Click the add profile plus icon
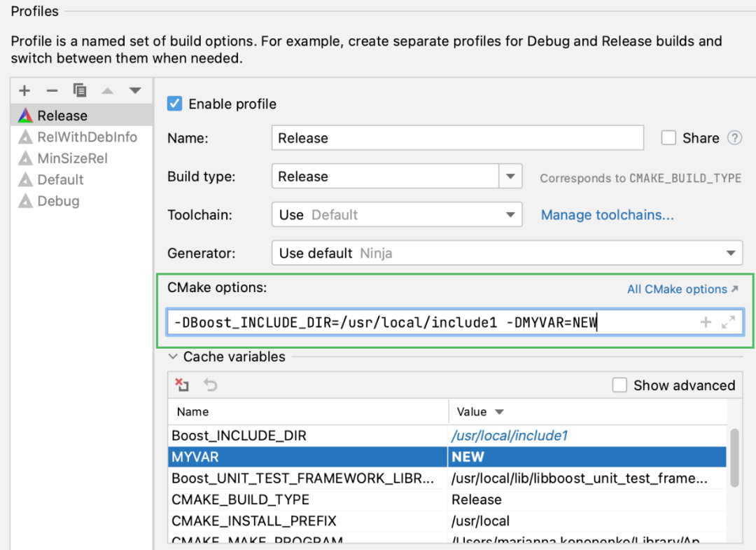Image resolution: width=756 pixels, height=550 pixels. pyautogui.click(x=24, y=90)
